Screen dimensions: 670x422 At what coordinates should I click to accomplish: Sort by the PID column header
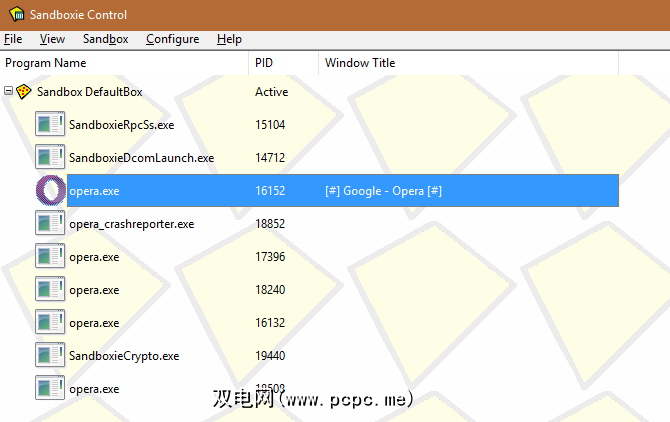(284, 63)
